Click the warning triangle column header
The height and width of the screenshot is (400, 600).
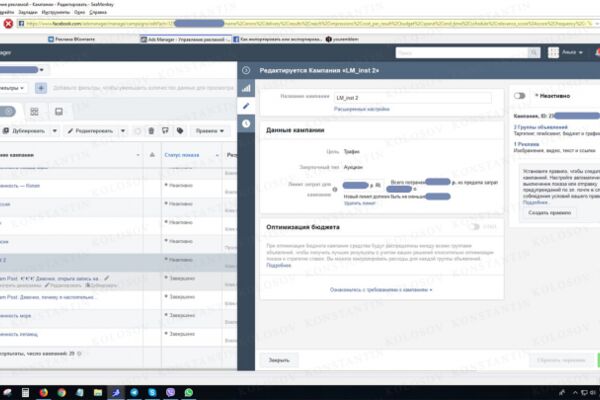[x=152, y=155]
